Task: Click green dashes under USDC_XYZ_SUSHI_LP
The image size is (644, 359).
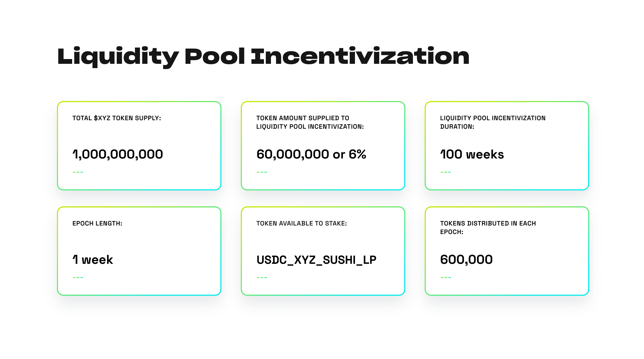Action: click(262, 278)
